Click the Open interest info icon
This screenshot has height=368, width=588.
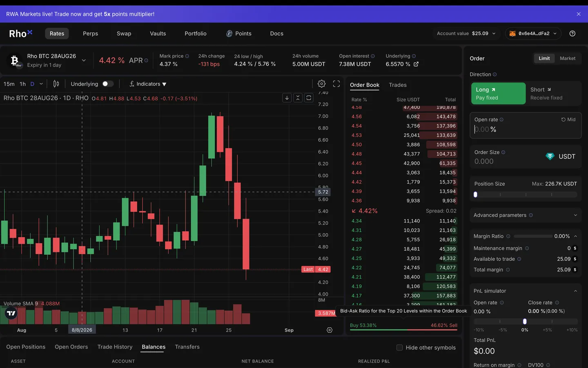pos(372,56)
